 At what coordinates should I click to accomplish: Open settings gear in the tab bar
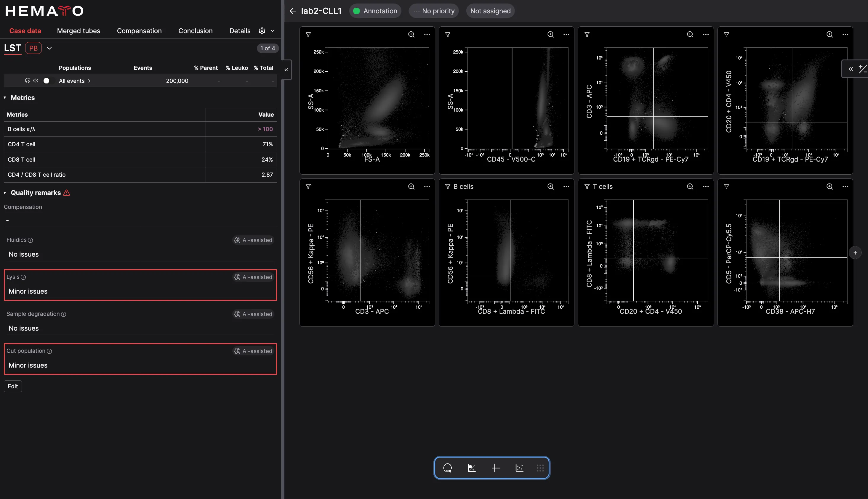point(262,31)
